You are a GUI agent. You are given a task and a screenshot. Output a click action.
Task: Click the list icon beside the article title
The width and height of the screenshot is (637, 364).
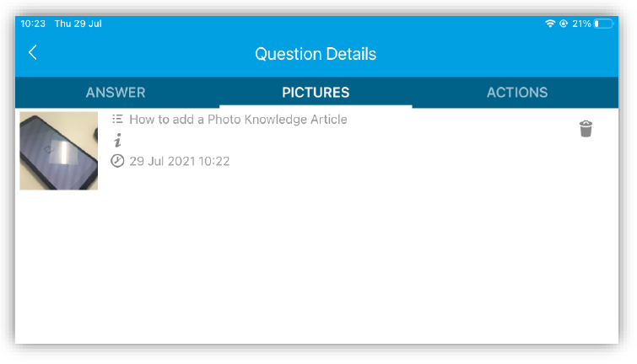click(x=118, y=120)
